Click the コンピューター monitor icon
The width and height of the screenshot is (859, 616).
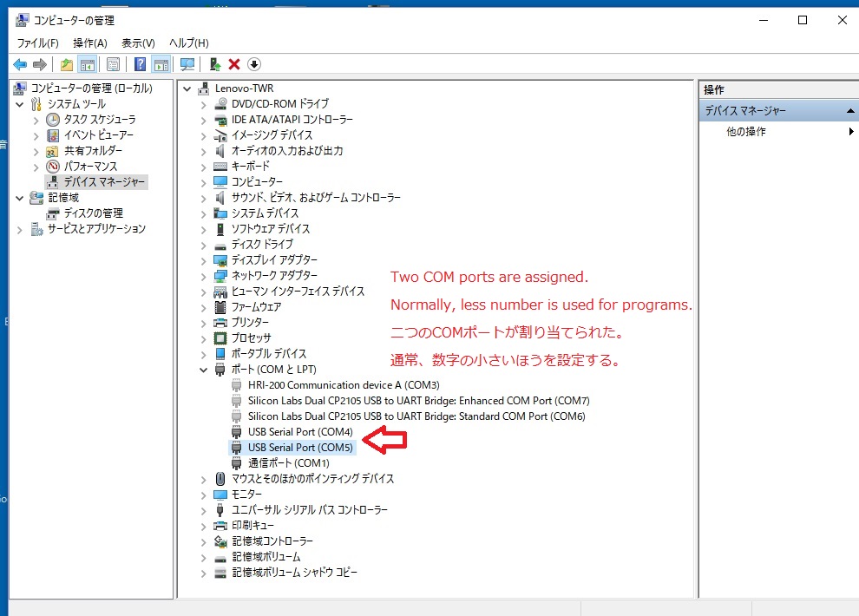pos(220,182)
